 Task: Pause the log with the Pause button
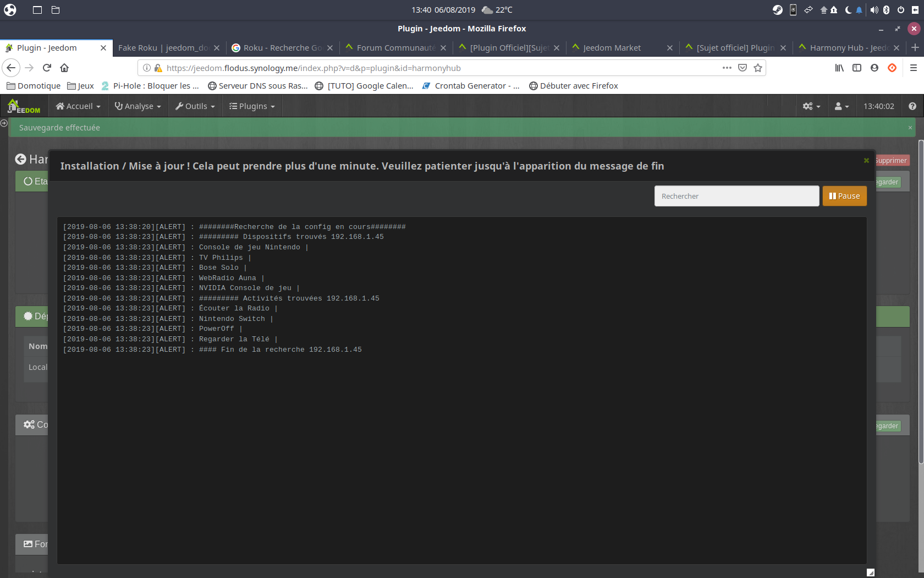(845, 196)
